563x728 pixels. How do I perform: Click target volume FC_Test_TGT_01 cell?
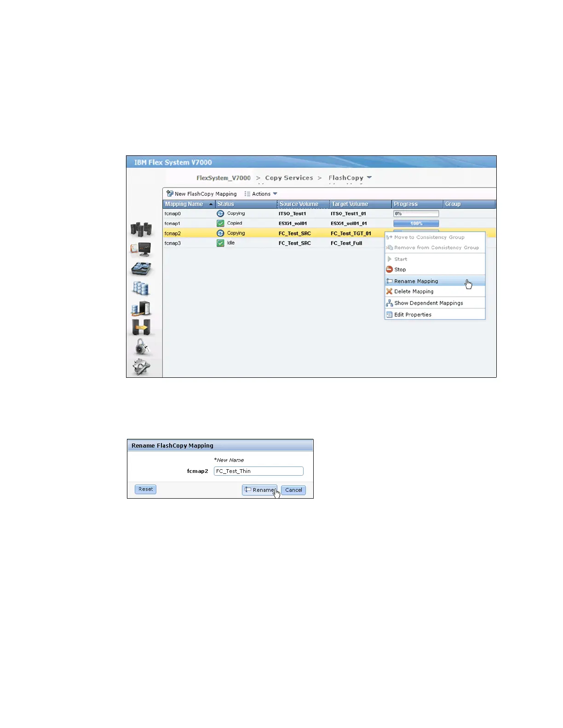coord(351,233)
